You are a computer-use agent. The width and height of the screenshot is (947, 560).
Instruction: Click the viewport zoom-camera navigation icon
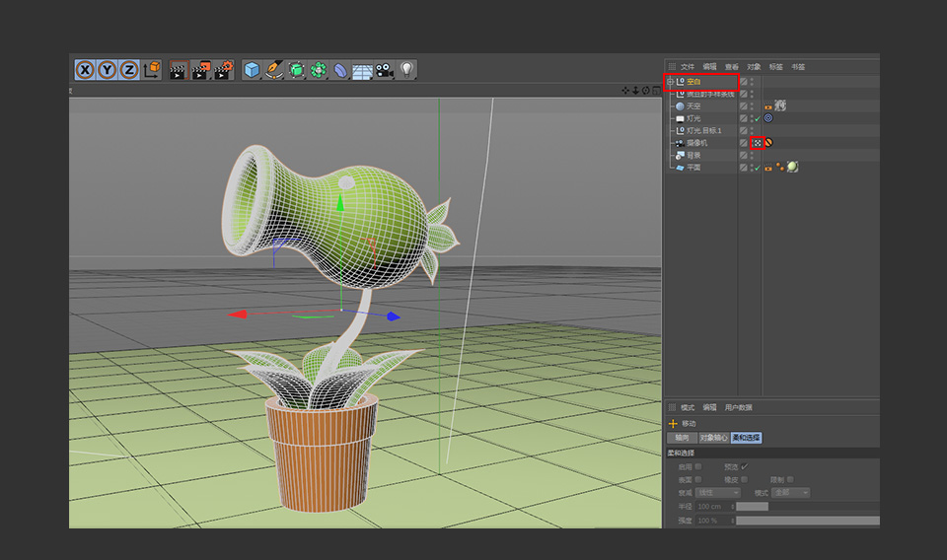[635, 91]
